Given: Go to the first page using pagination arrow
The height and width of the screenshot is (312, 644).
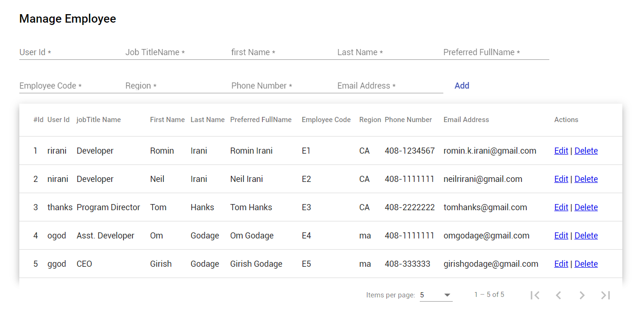Looking at the screenshot, I should [x=535, y=295].
